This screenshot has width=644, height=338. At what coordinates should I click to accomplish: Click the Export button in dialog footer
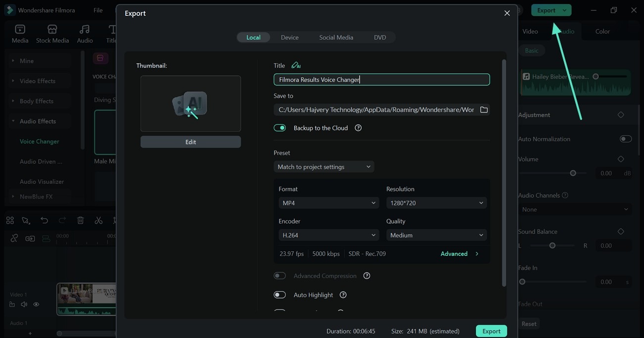point(491,331)
